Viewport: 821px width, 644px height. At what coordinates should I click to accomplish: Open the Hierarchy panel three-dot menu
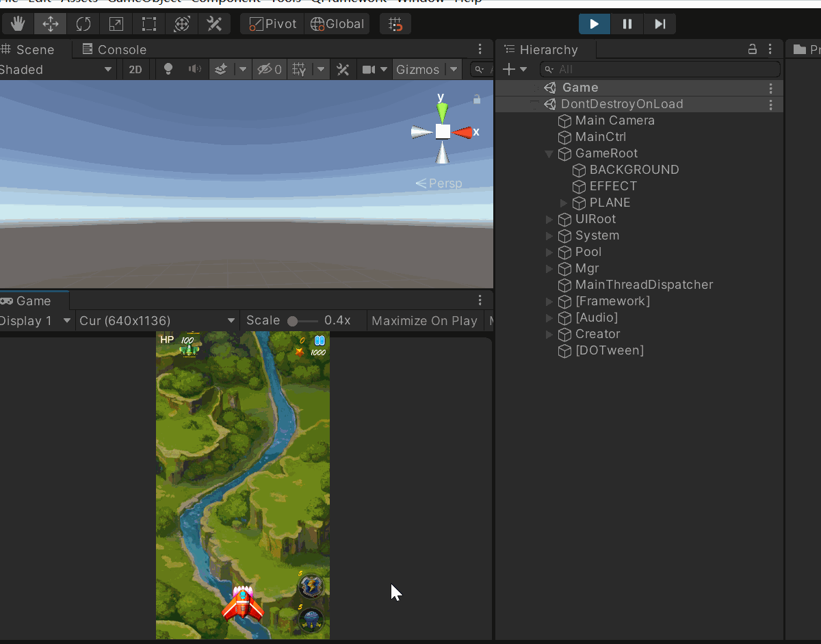point(770,49)
